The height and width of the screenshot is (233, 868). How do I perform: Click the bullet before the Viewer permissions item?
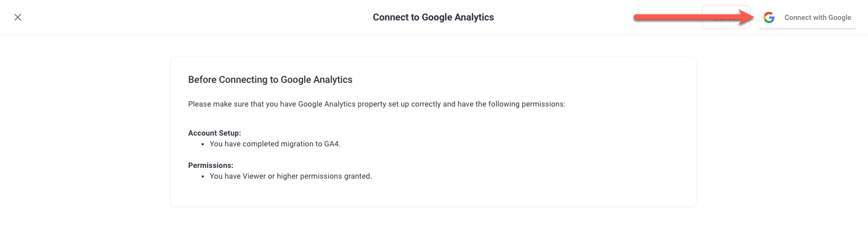(203, 176)
